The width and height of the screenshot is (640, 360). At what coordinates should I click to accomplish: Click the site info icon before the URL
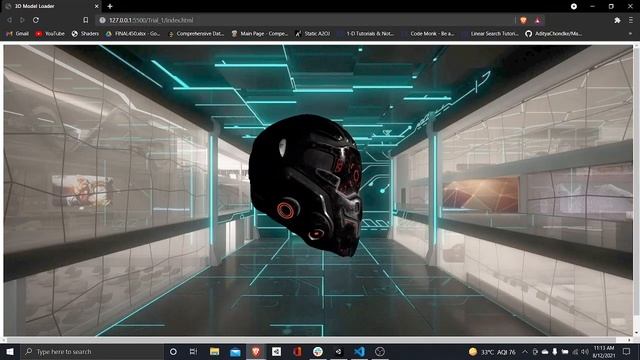pos(102,20)
